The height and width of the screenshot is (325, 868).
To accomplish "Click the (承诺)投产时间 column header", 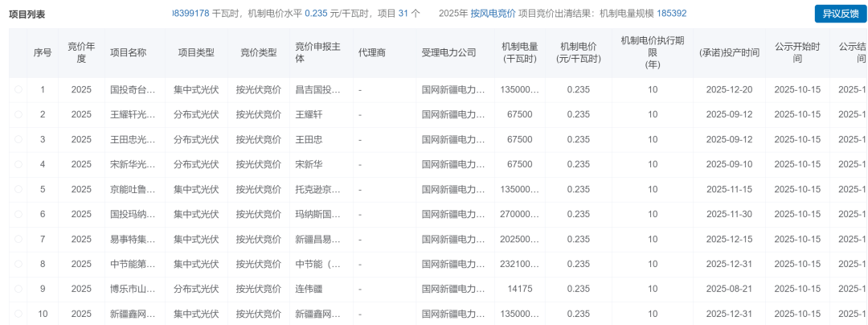I will pyautogui.click(x=729, y=53).
